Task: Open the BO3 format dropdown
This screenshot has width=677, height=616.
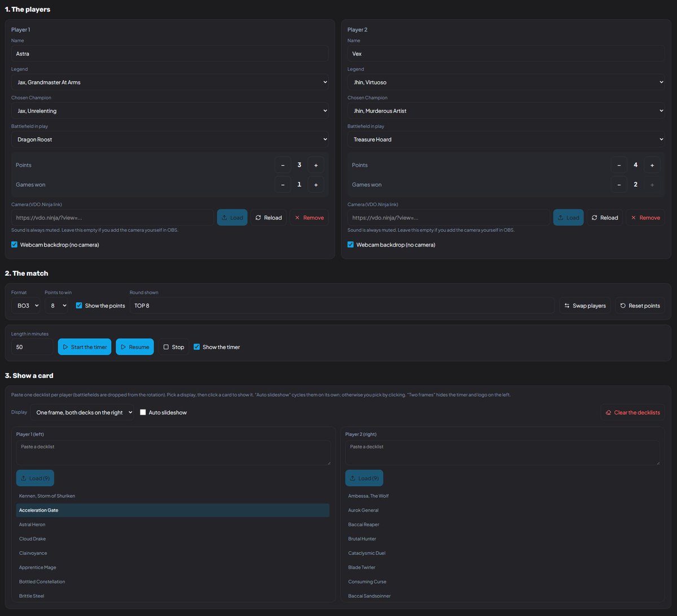Action: pos(26,305)
